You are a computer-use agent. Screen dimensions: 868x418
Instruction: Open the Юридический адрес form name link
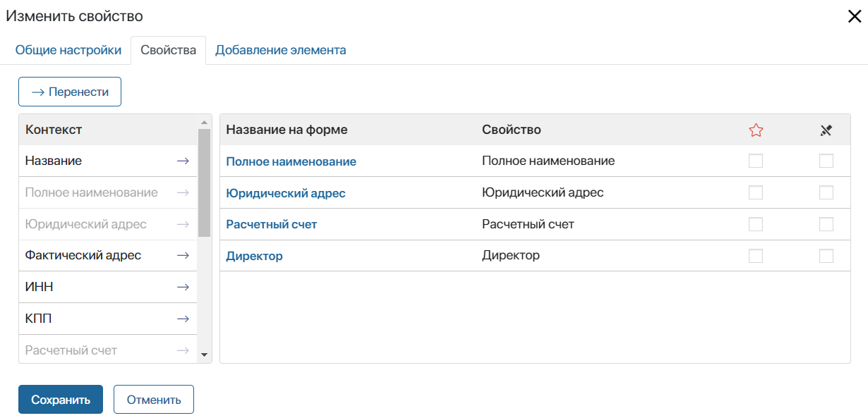[286, 193]
